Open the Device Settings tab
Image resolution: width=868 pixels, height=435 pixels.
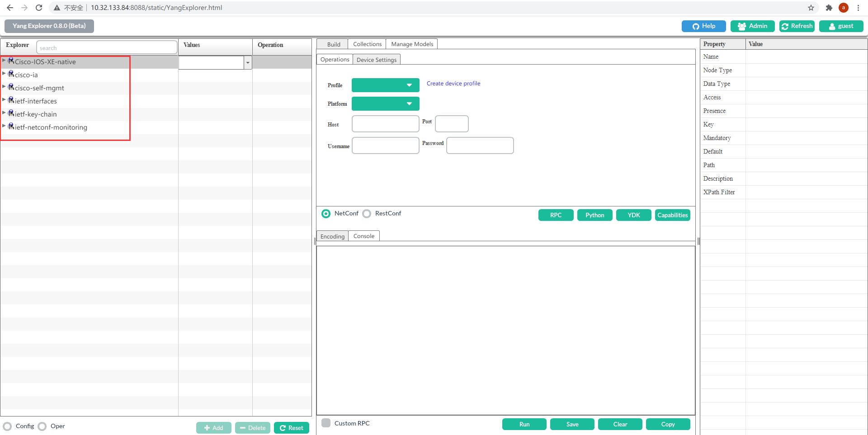click(377, 59)
